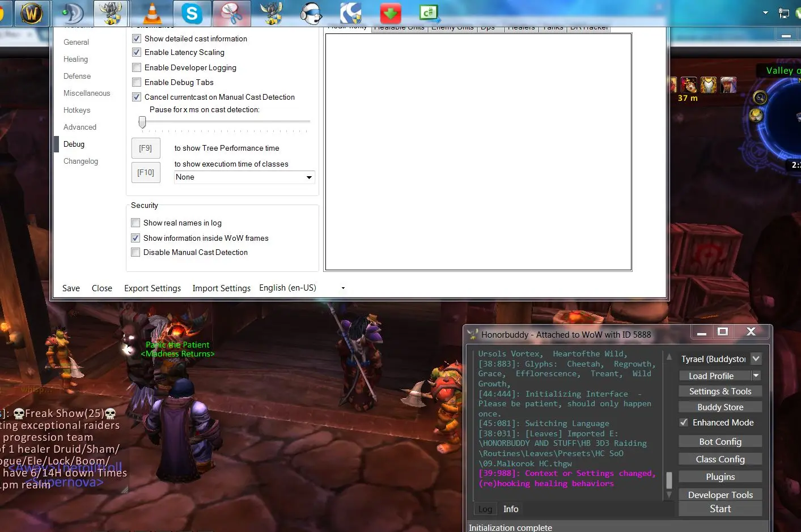Select Debug in settings sidebar
This screenshot has height=532, width=801.
pyautogui.click(x=74, y=144)
